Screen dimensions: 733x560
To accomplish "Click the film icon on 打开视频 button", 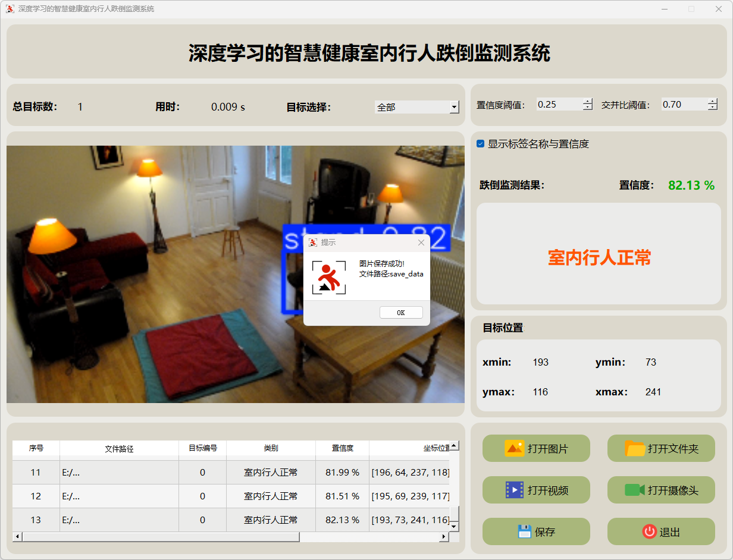I will [514, 490].
